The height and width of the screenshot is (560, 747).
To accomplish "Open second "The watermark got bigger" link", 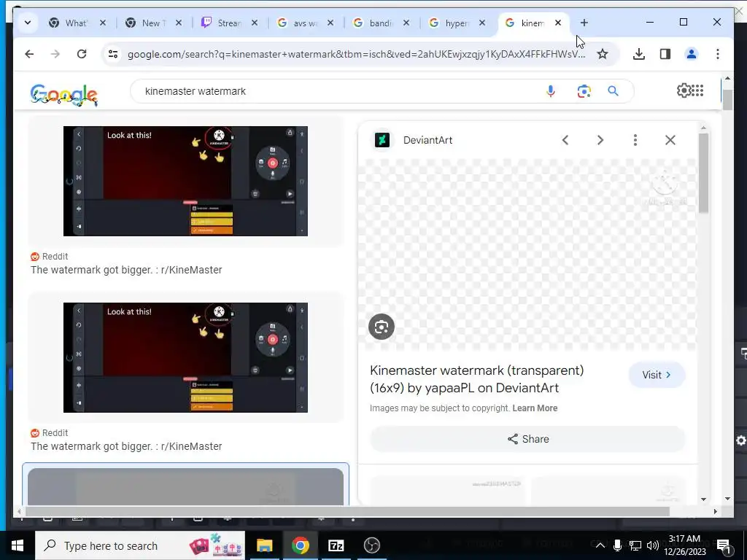I will click(x=126, y=446).
